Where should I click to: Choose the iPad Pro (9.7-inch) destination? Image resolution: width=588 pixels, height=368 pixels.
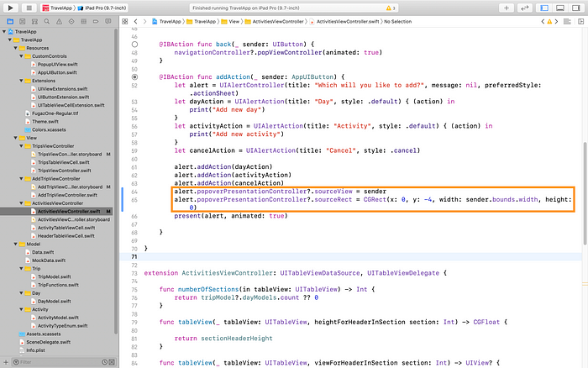coord(102,8)
